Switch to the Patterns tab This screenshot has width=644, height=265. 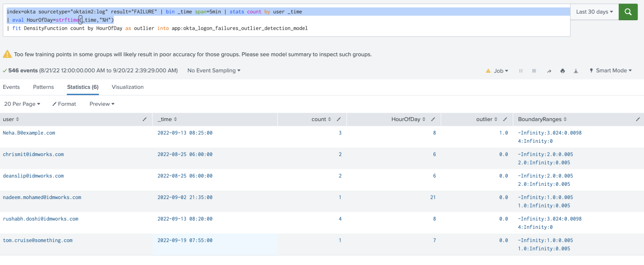43,87
